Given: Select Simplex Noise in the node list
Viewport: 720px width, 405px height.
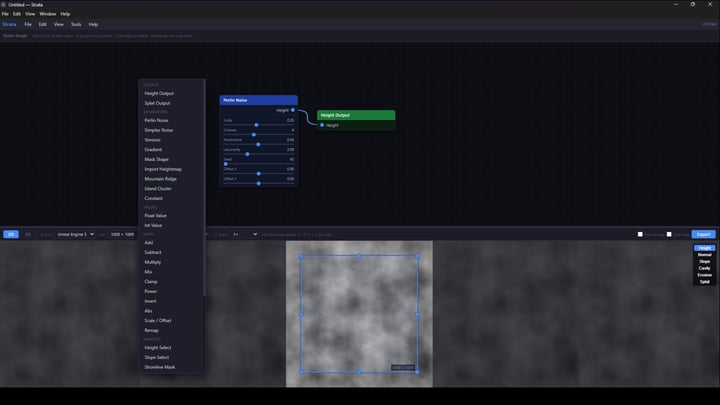Looking at the screenshot, I should (171, 130).
